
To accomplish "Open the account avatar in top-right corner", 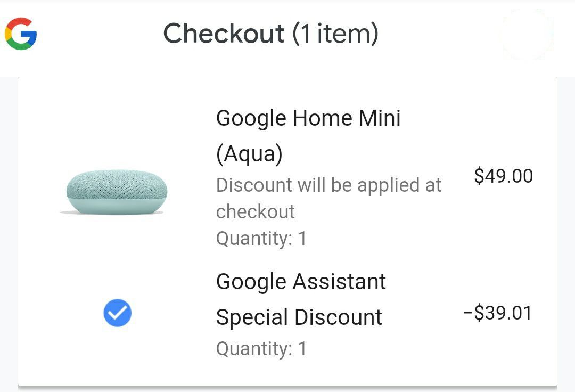I will click(527, 34).
